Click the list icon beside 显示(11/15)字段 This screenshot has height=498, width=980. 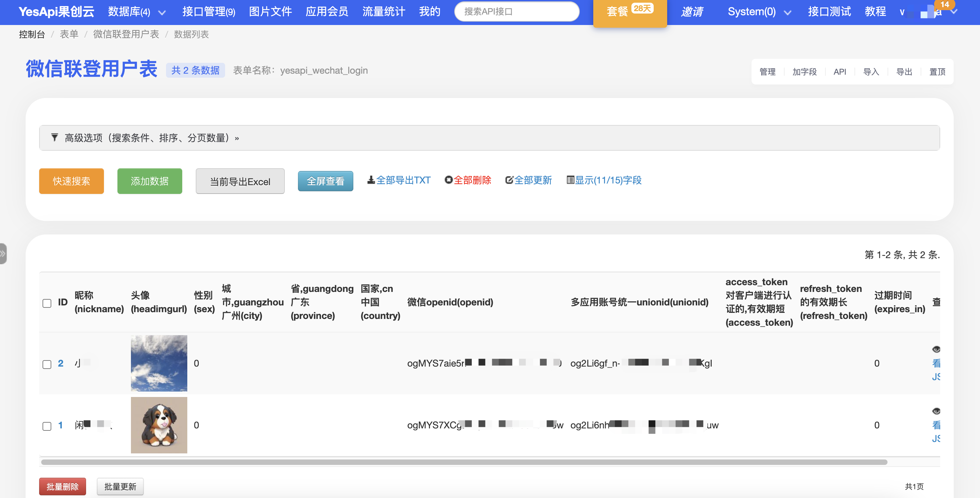coord(570,180)
